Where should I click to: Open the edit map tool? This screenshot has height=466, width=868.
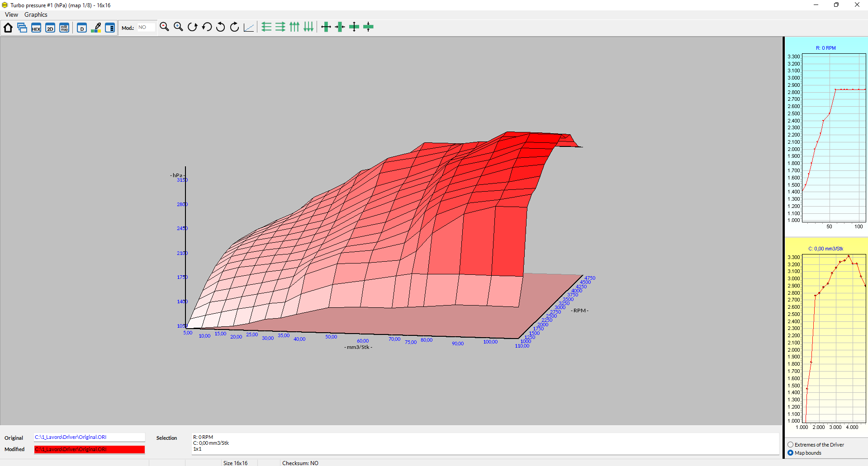[64, 28]
